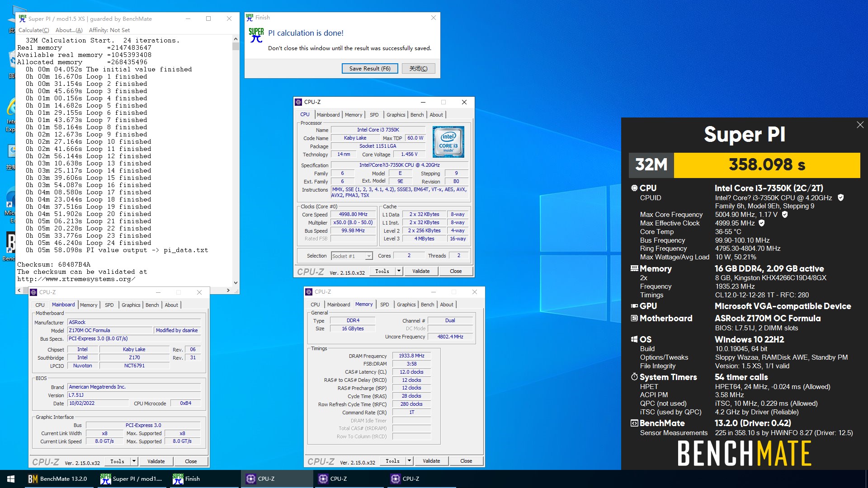The image size is (868, 488).
Task: Expand Tools dropdown arrow in Memory window
Action: 409,461
